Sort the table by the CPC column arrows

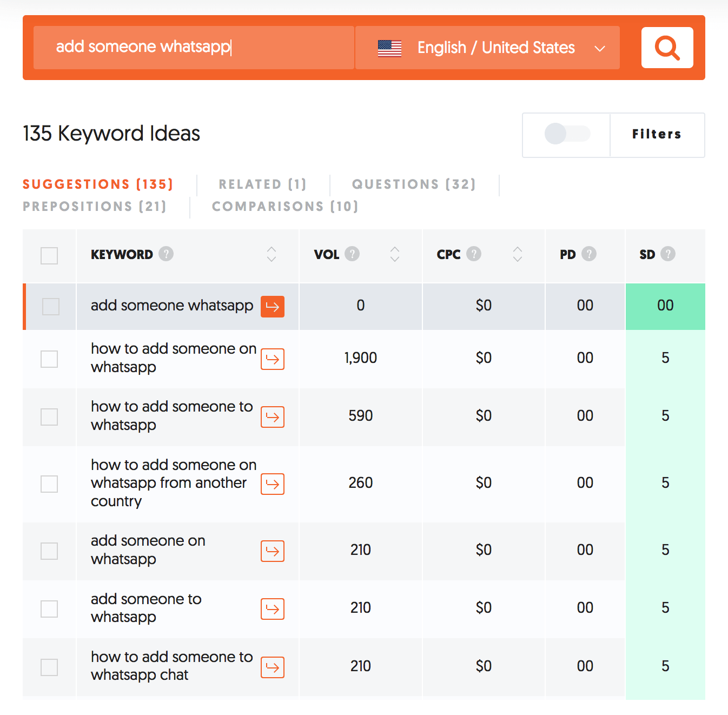(x=518, y=254)
